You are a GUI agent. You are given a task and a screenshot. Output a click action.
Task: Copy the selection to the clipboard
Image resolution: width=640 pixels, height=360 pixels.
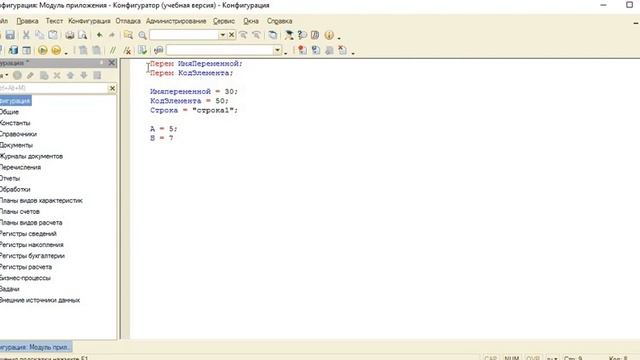[39, 35]
